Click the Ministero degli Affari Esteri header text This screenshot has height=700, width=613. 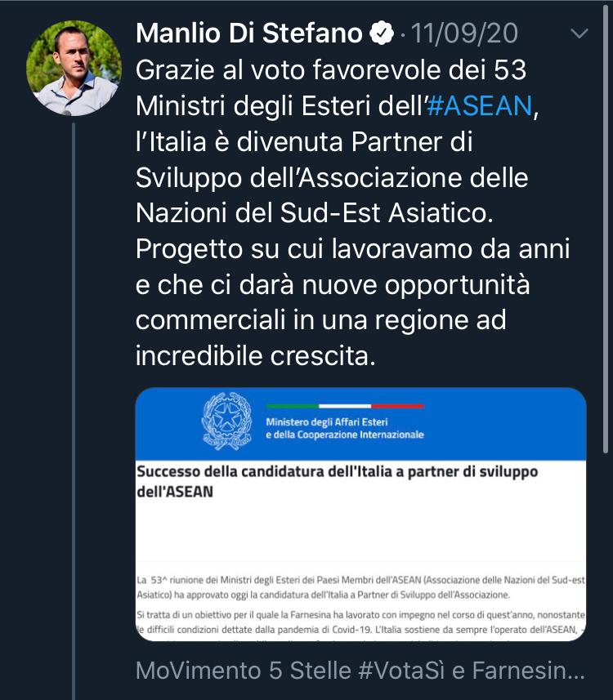coord(344,428)
